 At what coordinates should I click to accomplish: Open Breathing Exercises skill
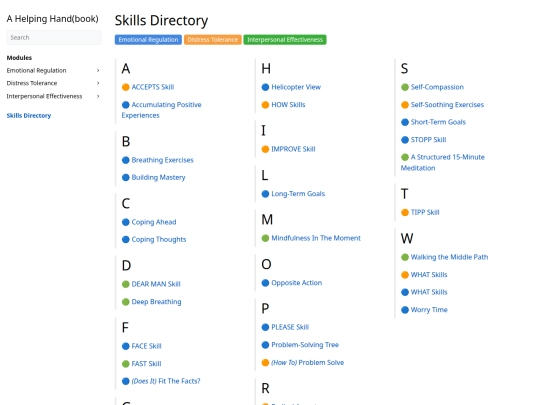(162, 160)
